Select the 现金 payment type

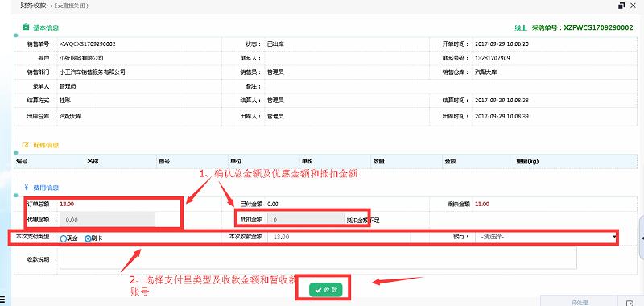pos(64,238)
